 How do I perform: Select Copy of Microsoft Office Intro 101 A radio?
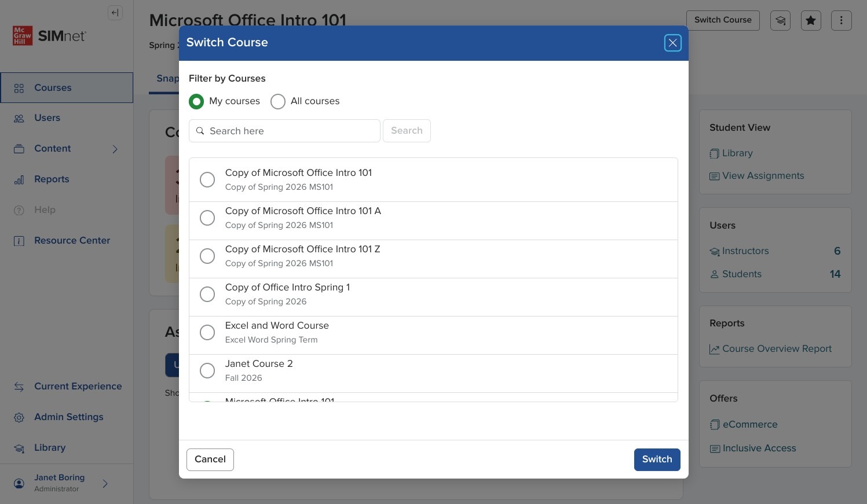tap(207, 218)
